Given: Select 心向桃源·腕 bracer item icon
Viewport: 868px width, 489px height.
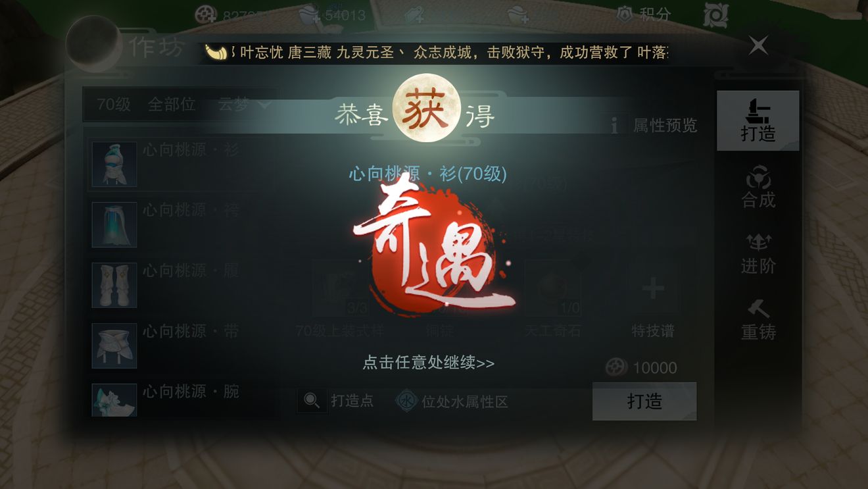Looking at the screenshot, I should (114, 400).
